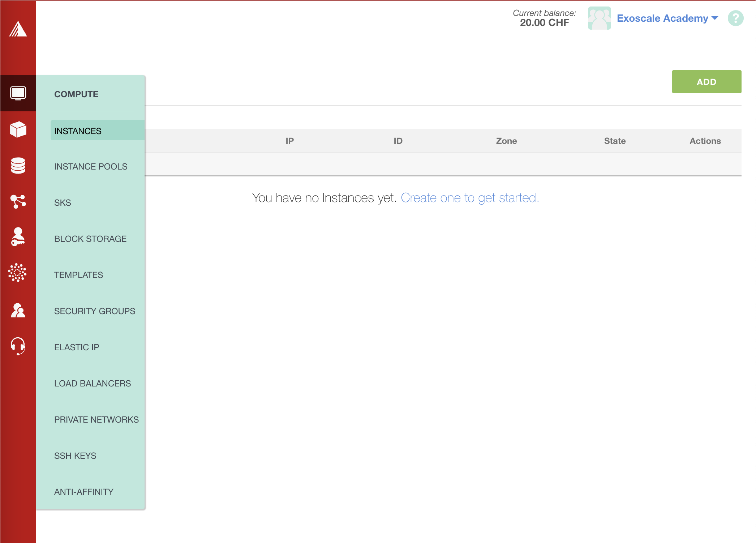
Task: Open the IAM user key icon
Action: tap(18, 237)
